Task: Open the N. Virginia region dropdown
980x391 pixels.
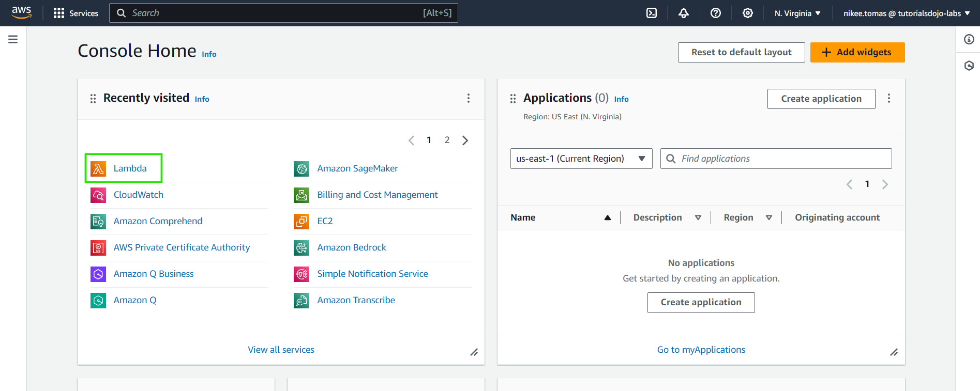Action: [x=797, y=13]
